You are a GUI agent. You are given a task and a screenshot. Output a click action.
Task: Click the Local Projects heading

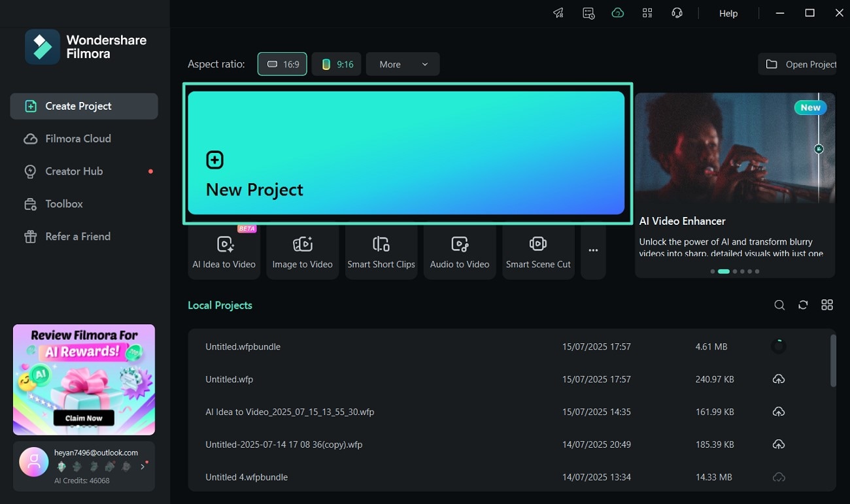[x=220, y=305]
